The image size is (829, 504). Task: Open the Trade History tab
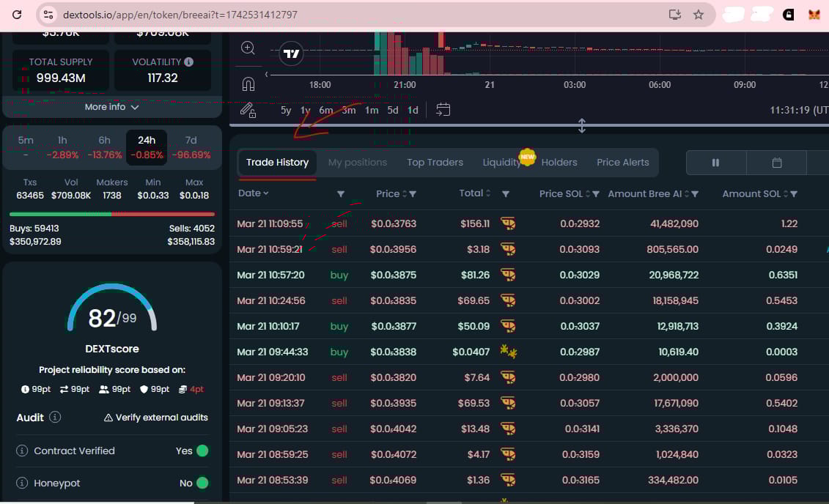coord(277,162)
